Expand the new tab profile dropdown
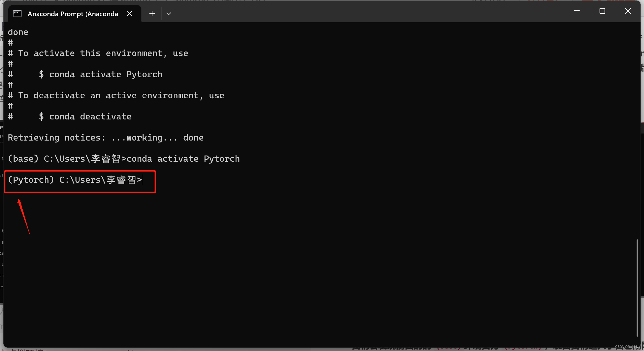 (x=169, y=13)
